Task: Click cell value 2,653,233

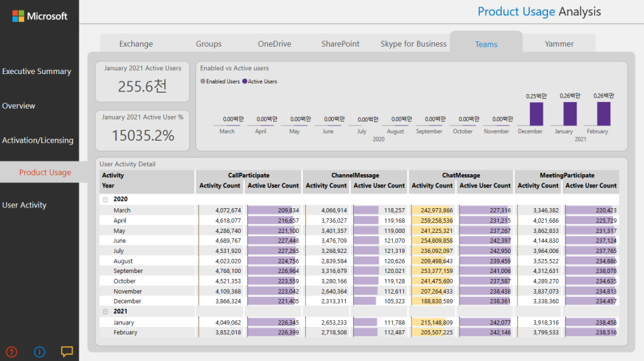Action: 334,323
